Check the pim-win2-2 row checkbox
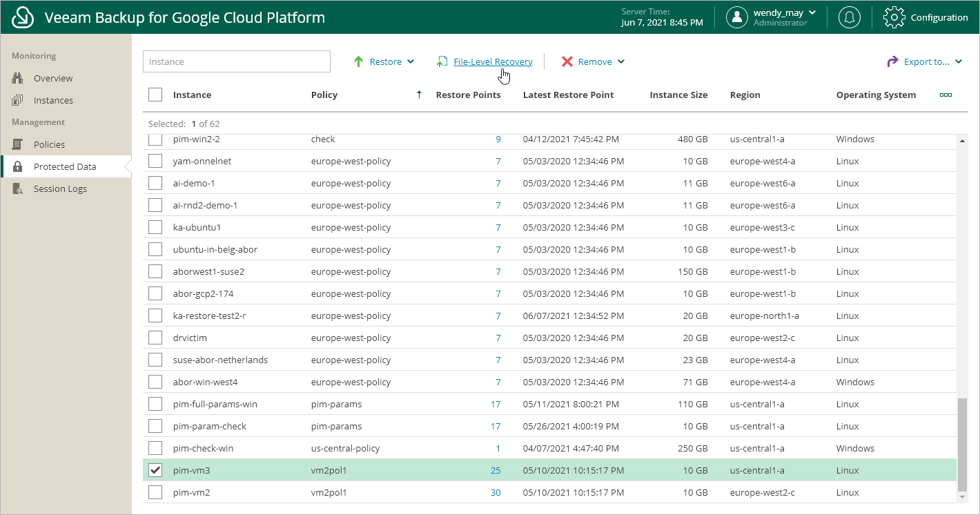The image size is (980, 515). 155,140
